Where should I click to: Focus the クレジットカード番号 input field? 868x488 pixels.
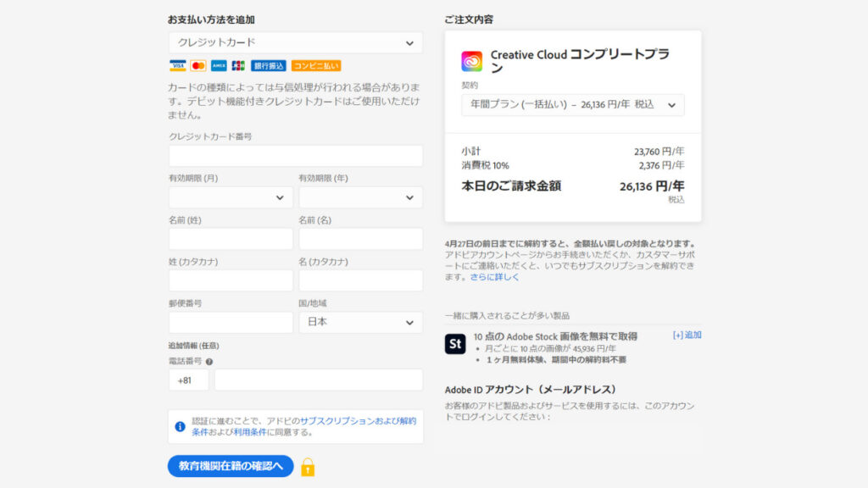point(296,156)
